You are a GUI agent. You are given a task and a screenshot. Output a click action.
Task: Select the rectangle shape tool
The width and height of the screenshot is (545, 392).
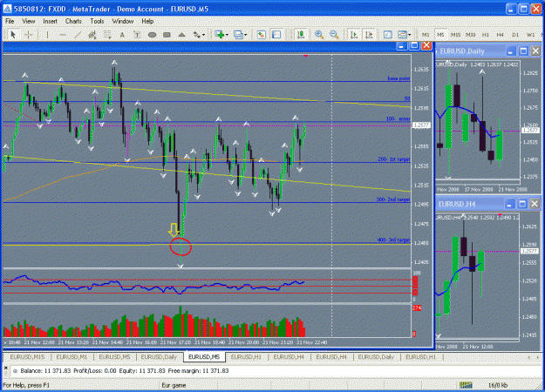[x=167, y=34]
